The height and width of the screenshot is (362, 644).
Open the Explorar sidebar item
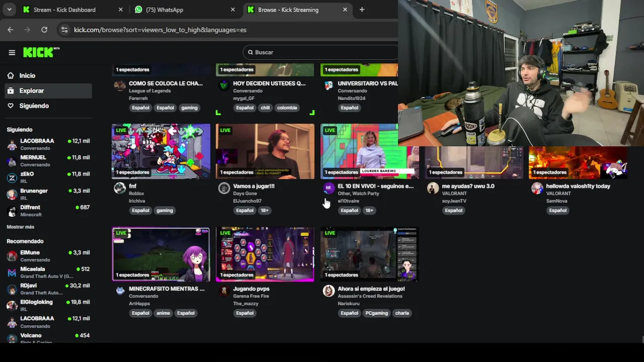click(x=48, y=90)
